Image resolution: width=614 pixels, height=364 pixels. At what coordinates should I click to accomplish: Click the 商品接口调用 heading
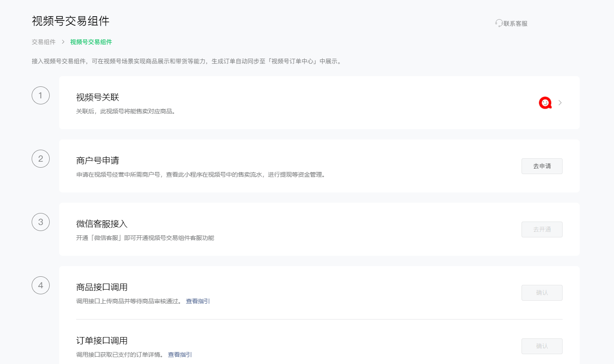(x=102, y=287)
